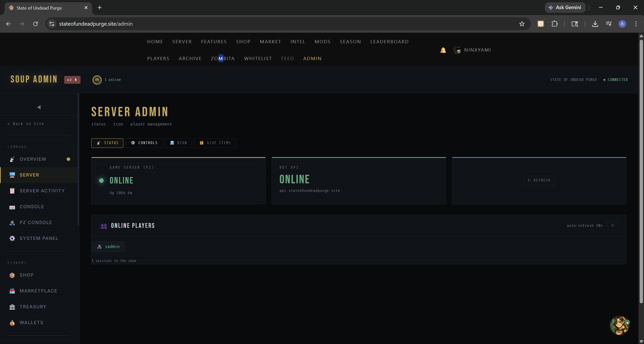This screenshot has height=344, width=644.
Task: Open WHITELIST in the navigation
Action: point(258,59)
